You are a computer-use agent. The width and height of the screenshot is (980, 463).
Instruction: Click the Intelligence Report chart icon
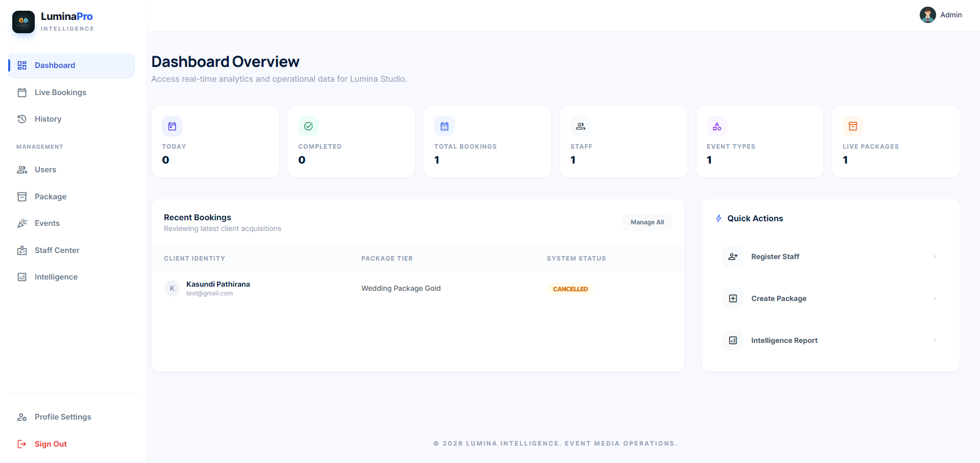click(733, 340)
